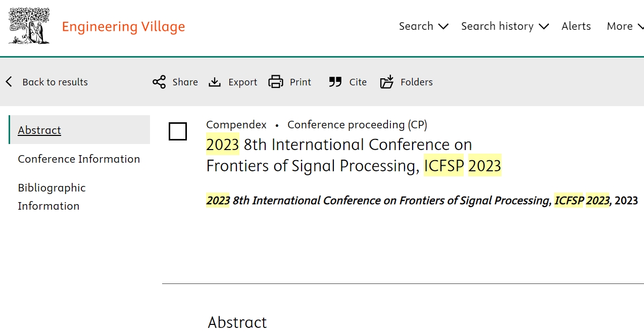Go to Bibliographic Information section
644x336 pixels.
[x=52, y=197]
